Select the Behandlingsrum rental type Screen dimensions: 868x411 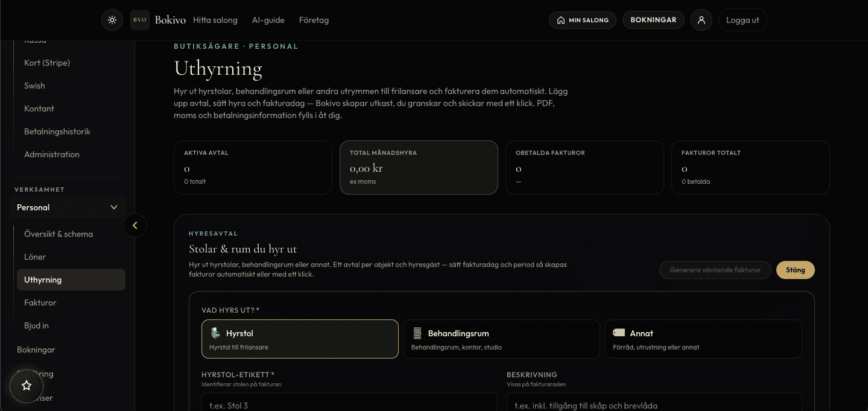click(x=502, y=339)
